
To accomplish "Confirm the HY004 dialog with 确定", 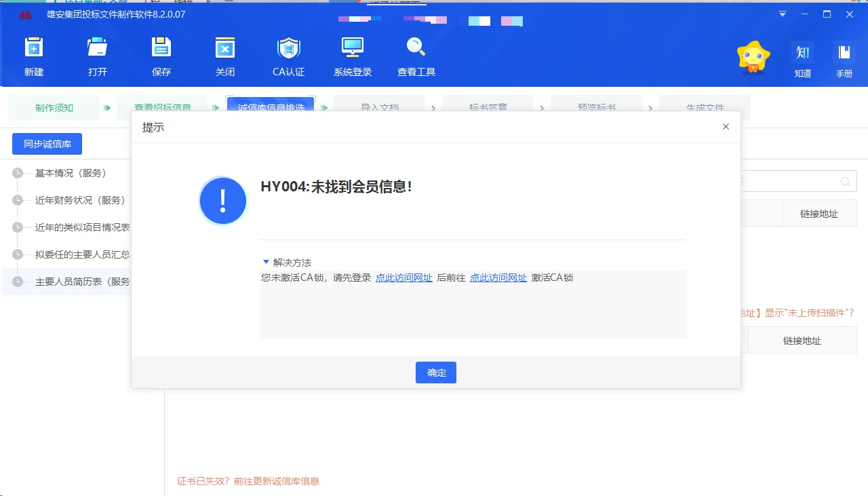I will click(435, 372).
